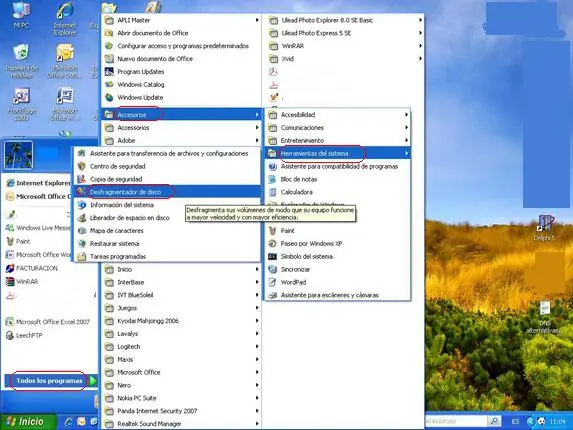Open IVT BlueSoleil folder
The image size is (573, 430).
click(x=181, y=295)
